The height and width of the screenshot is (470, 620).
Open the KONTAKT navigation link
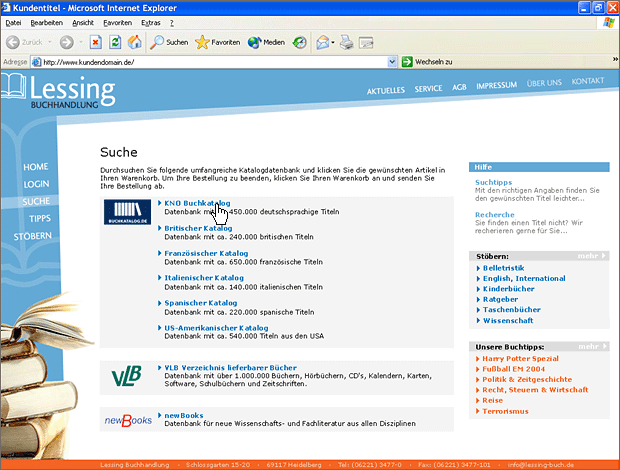pos(588,81)
